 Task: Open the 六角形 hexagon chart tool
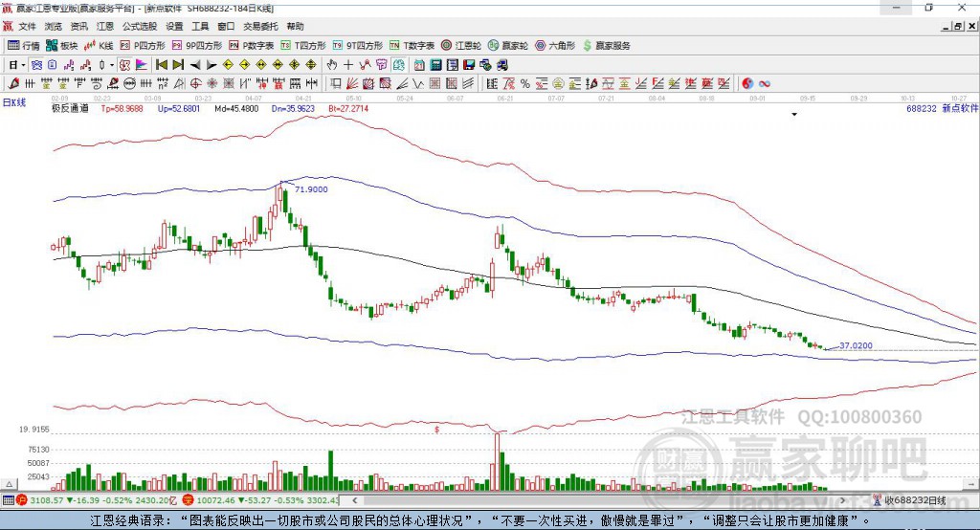point(555,46)
